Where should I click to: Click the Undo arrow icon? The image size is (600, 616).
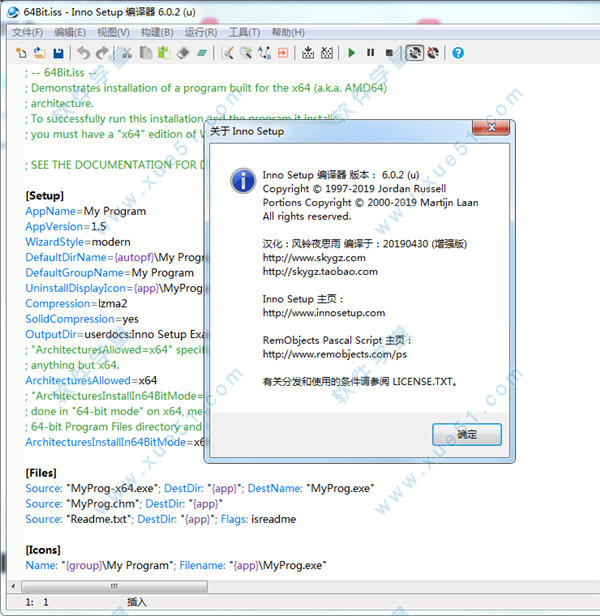pos(83,53)
